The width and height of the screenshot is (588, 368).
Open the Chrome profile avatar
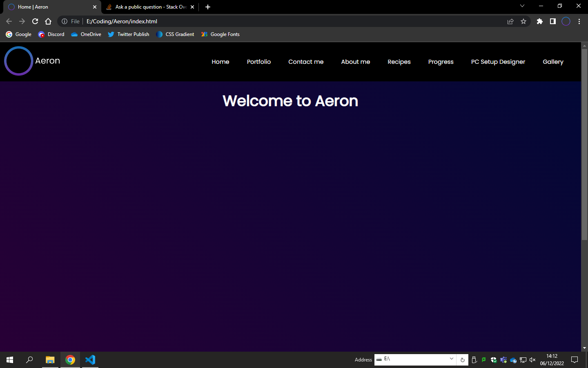pos(566,21)
